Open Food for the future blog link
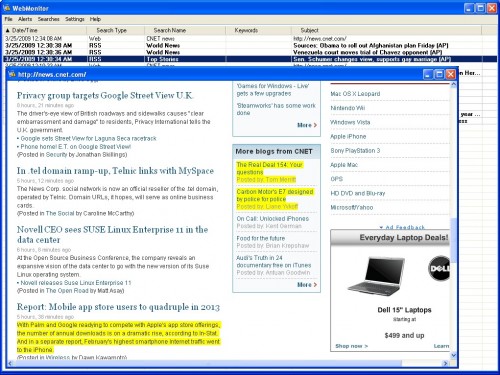Screen dimensions: 500x375 261,238
